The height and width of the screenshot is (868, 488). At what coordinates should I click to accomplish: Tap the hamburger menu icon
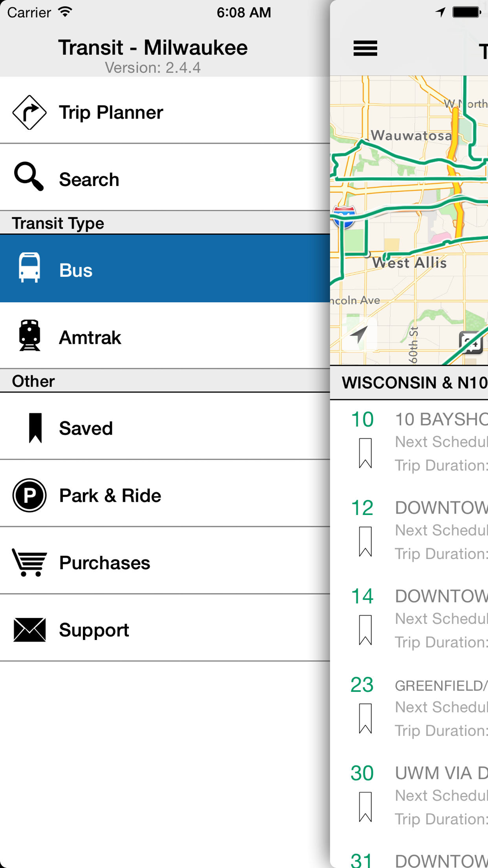[365, 48]
